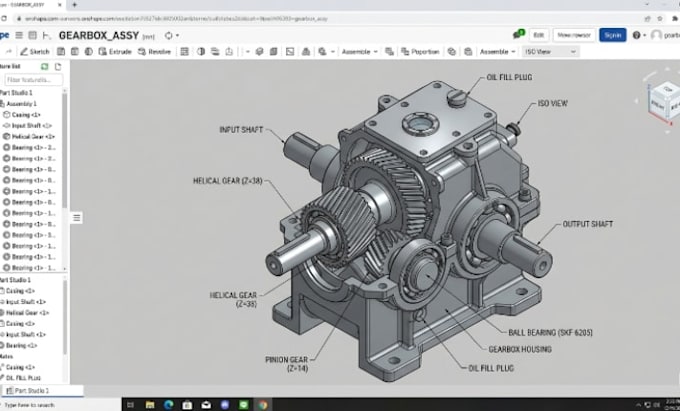The height and width of the screenshot is (411, 680).
Task: Click the Edit button
Action: coord(539,35)
